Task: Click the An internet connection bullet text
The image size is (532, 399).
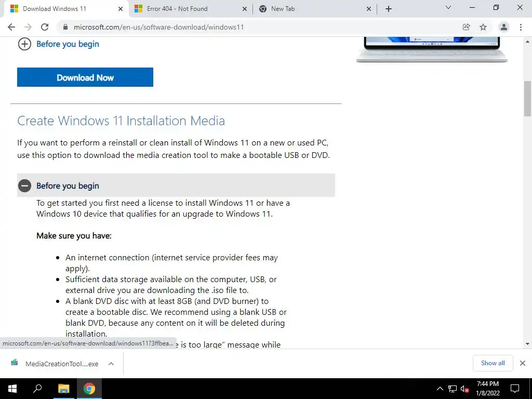Action: [x=171, y=263]
